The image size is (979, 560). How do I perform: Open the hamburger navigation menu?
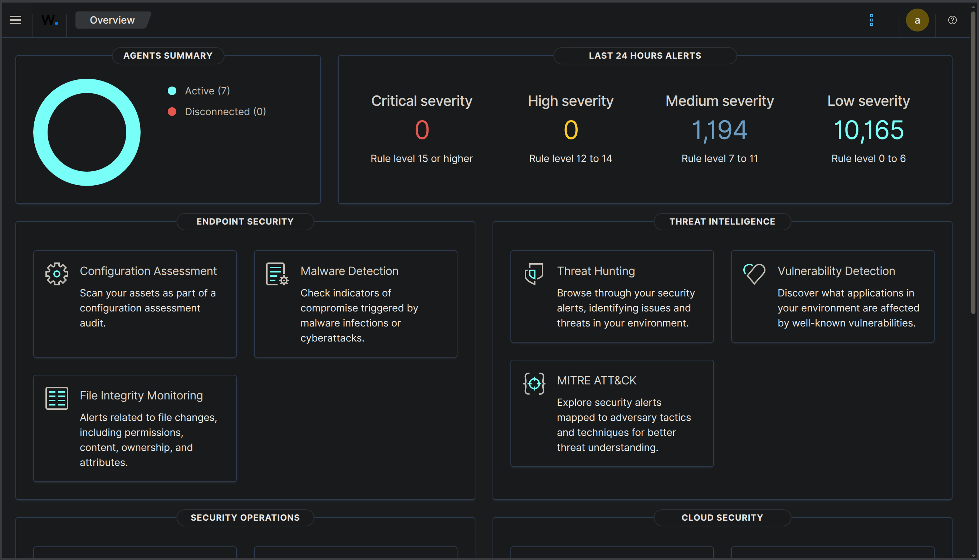click(15, 20)
